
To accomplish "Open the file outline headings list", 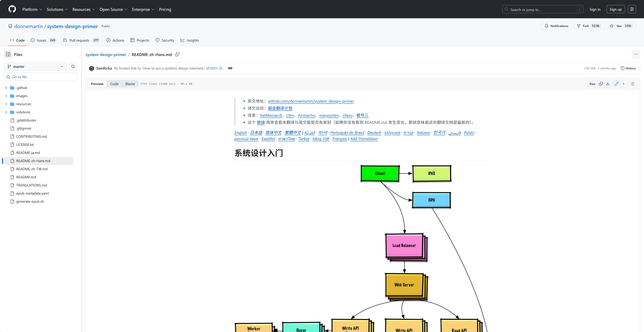I will tap(632, 84).
